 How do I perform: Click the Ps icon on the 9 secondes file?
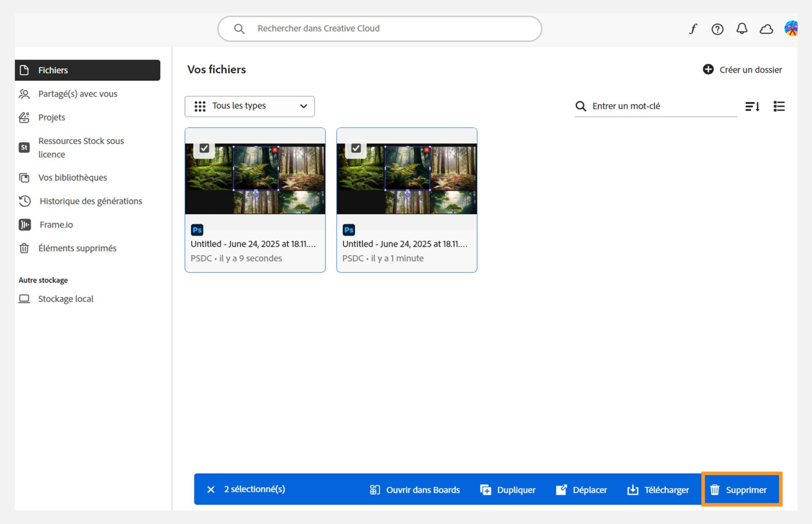click(197, 230)
